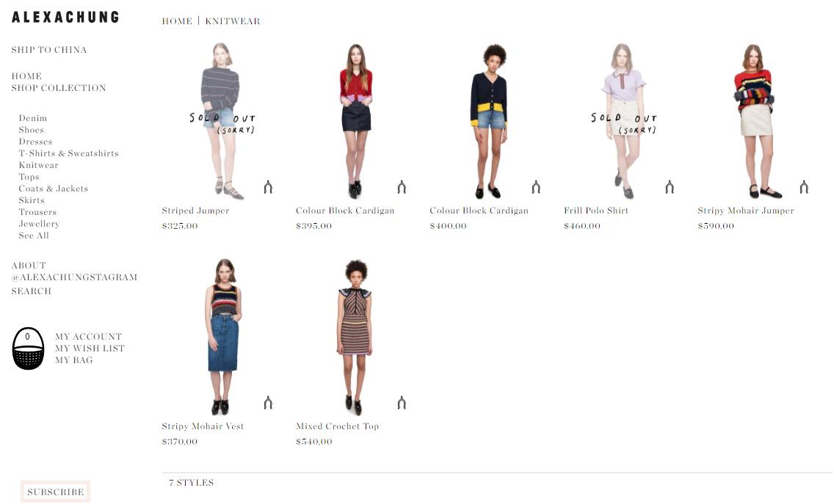The width and height of the screenshot is (834, 504).
Task: Click wishbone icon on navy Colour Block Cardigan
Action: 536,187
